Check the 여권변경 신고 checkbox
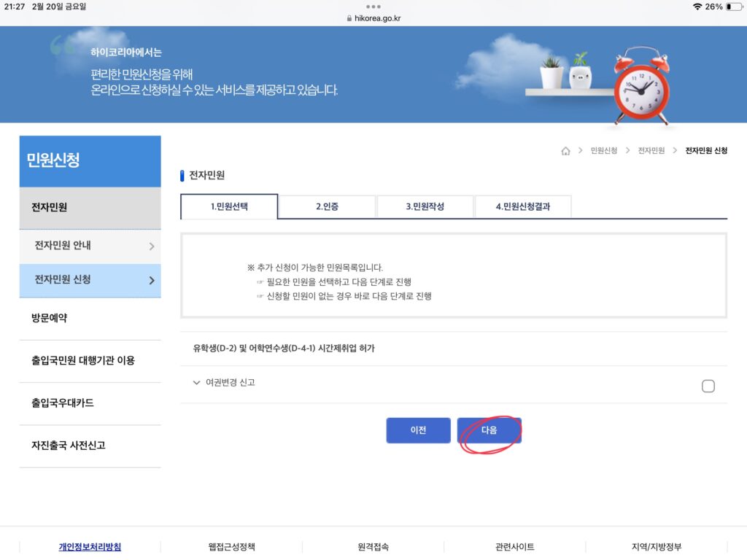This screenshot has height=560, width=747. click(708, 386)
